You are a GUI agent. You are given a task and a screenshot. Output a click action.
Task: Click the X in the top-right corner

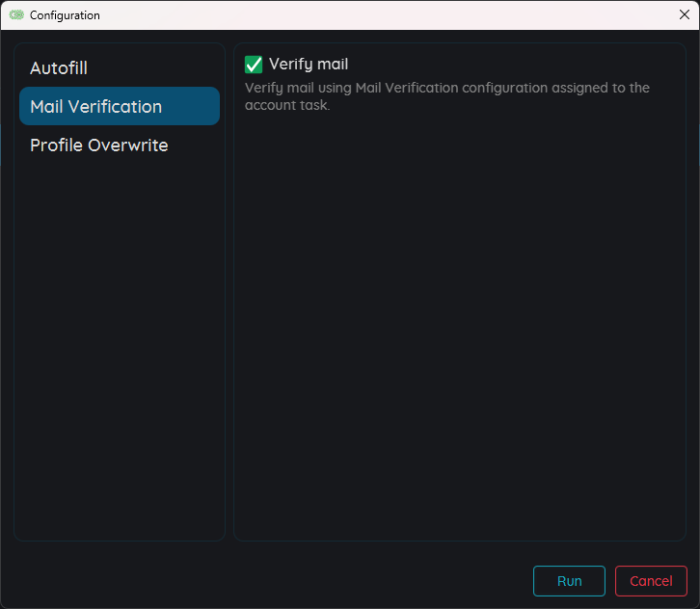pyautogui.click(x=684, y=14)
